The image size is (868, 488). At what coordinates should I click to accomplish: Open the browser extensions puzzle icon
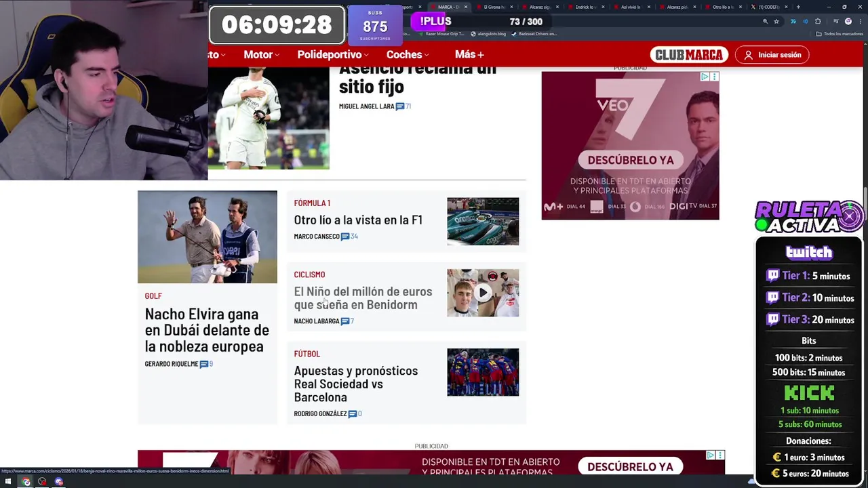point(818,22)
